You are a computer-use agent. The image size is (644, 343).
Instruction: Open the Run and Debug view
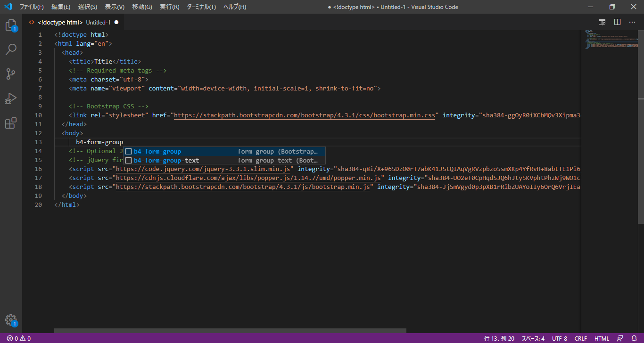(11, 98)
